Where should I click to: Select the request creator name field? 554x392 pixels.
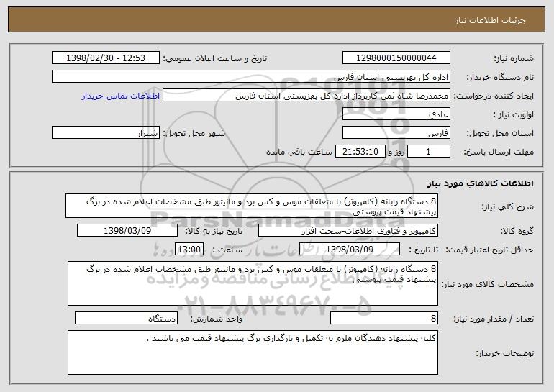306,96
